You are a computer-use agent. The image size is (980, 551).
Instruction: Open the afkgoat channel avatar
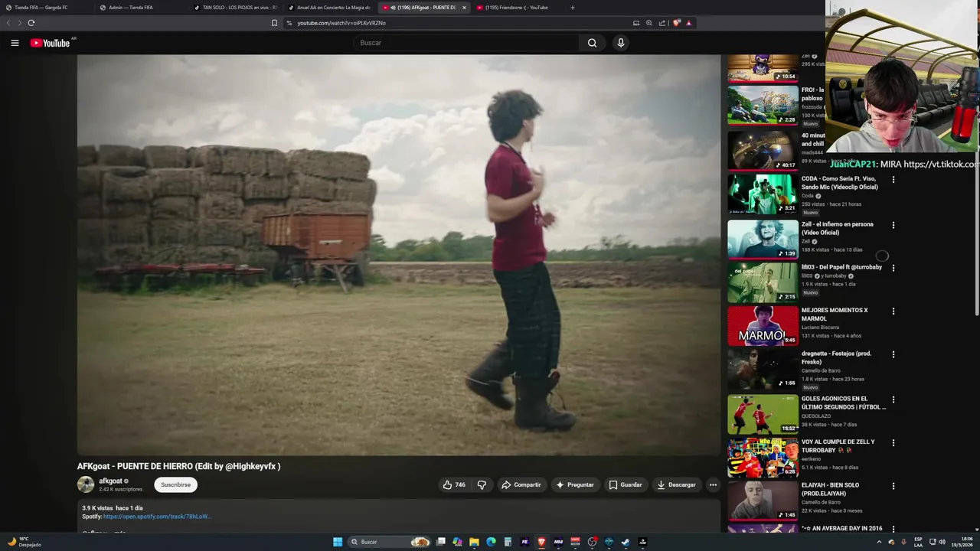[86, 484]
